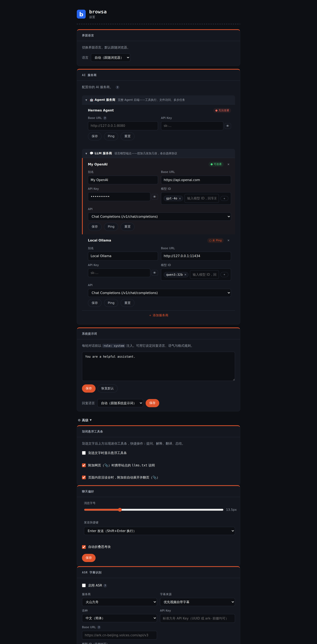Add model ID with plus in Local Ollama
This screenshot has height=644, width=317.
coord(224,274)
